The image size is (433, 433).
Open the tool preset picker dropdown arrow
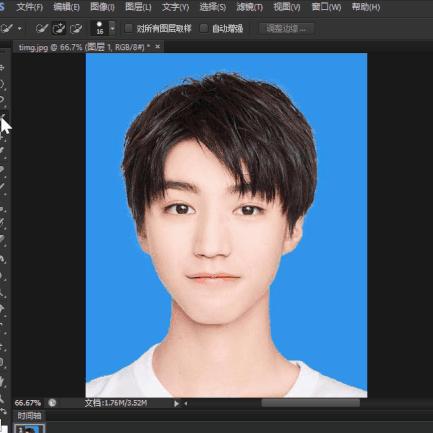click(20, 29)
